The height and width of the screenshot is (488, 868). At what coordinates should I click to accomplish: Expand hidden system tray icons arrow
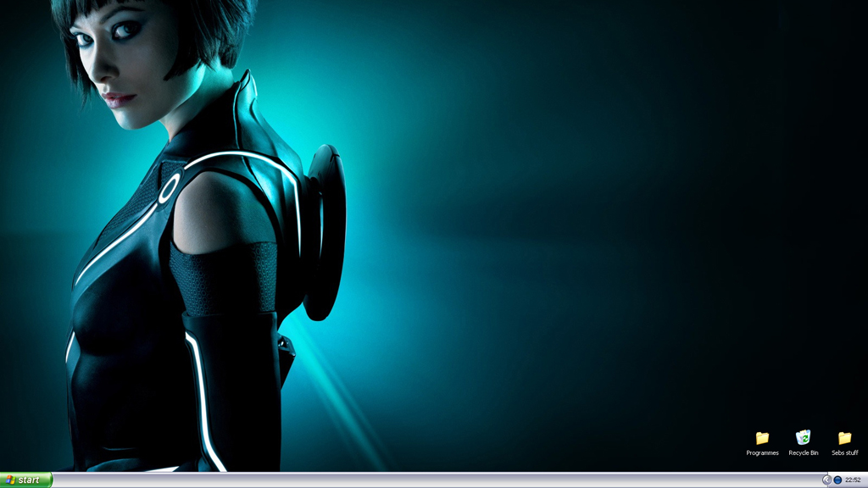tap(826, 480)
